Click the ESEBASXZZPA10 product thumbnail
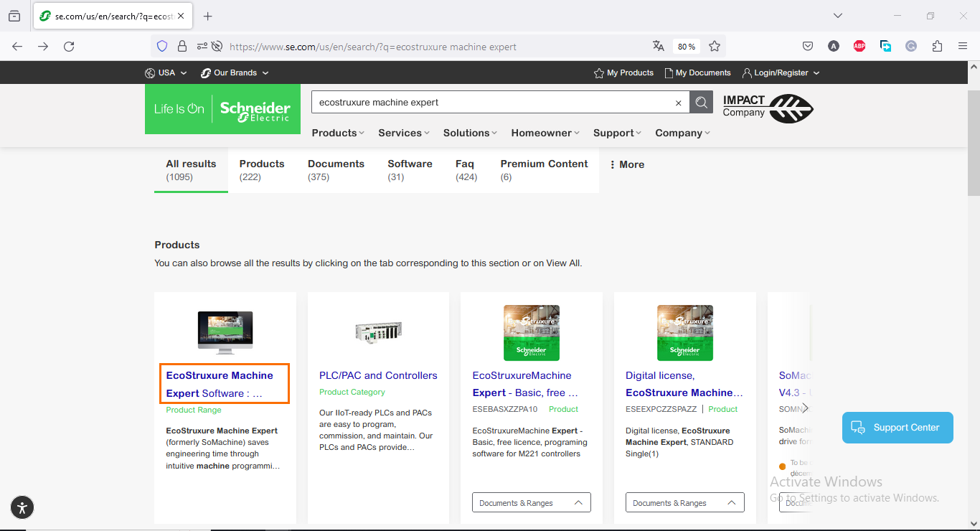Screen dimensions: 980x531 (532, 332)
